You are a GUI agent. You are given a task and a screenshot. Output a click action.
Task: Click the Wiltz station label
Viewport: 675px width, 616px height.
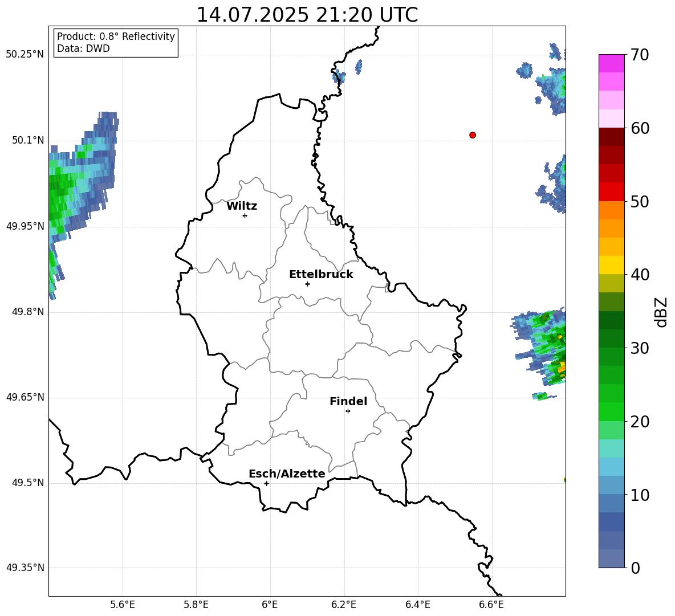click(242, 206)
